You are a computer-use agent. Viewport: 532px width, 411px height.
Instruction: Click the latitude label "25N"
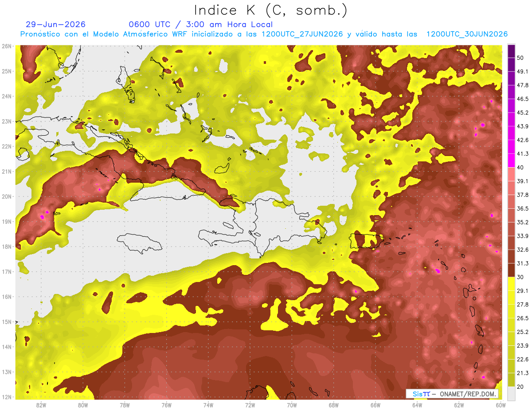pos(7,71)
